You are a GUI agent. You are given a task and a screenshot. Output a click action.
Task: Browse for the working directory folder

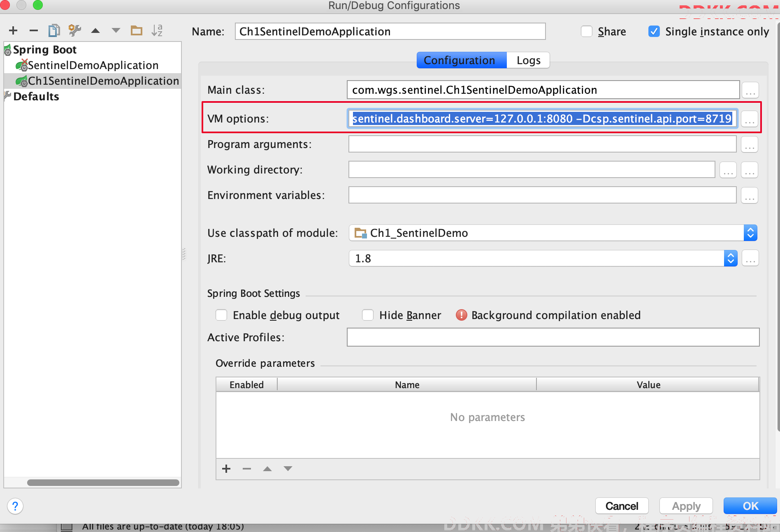728,170
